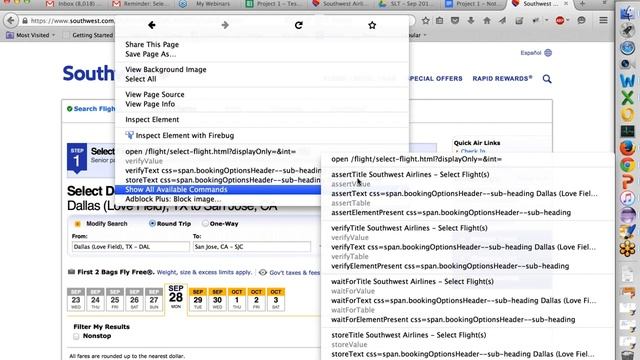Choose assertTitle Southwest Airlines command
Screen dimensions: 640x360
[x=410, y=175]
